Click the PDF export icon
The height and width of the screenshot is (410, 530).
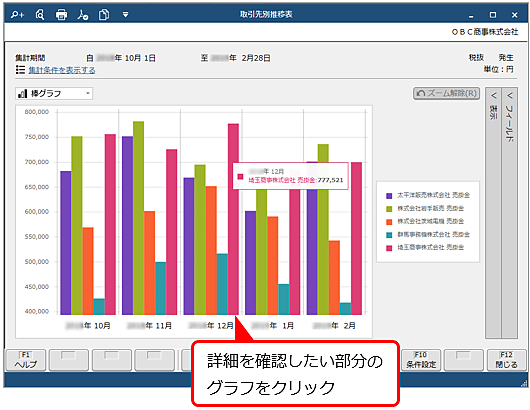point(82,15)
